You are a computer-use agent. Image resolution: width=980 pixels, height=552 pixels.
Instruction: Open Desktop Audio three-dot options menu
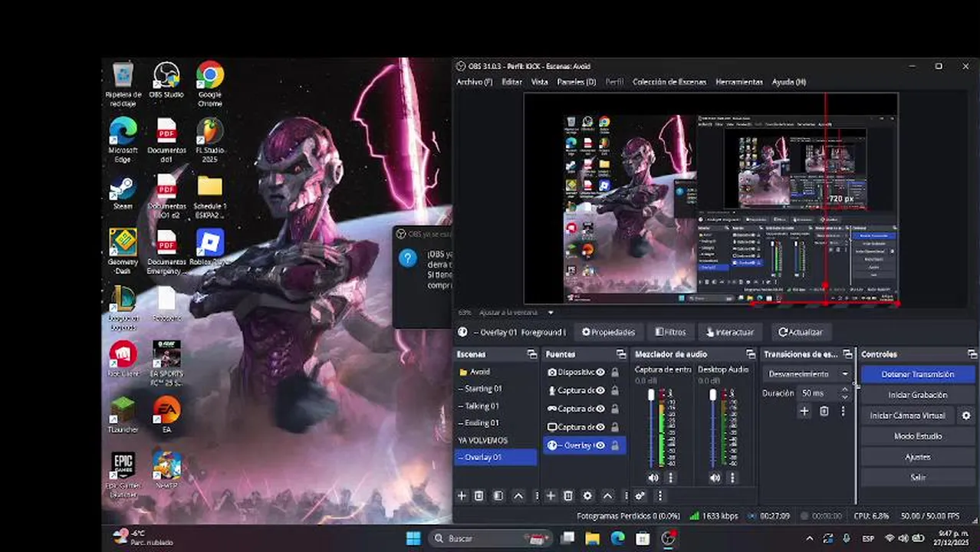[x=732, y=478]
